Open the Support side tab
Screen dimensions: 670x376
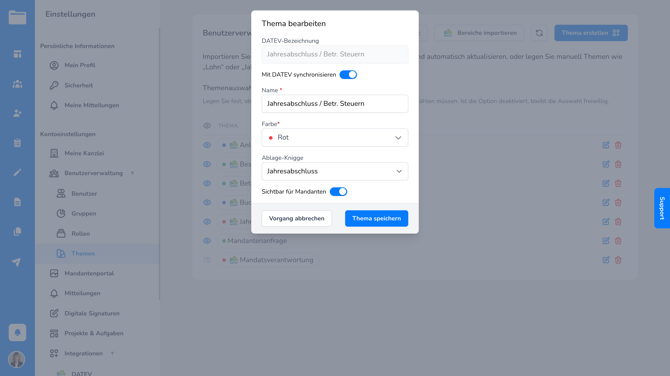point(662,208)
